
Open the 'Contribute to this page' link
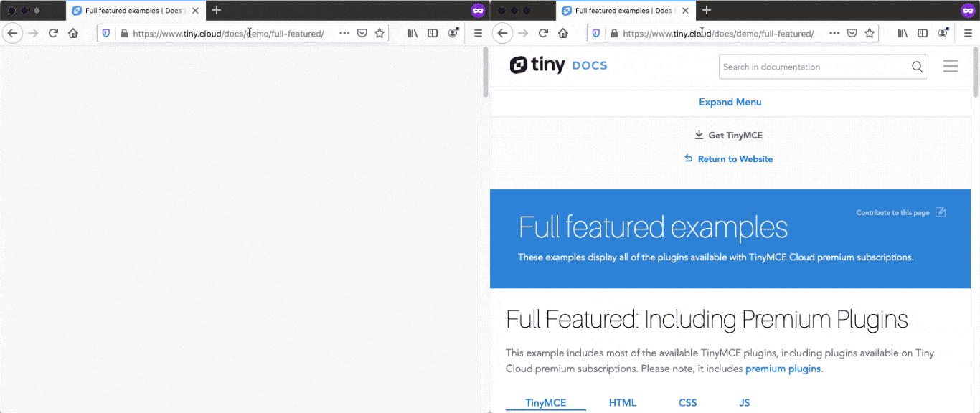(892, 212)
